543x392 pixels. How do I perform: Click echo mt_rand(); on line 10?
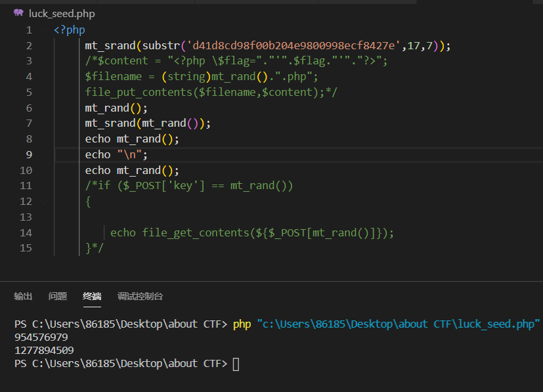tap(132, 170)
